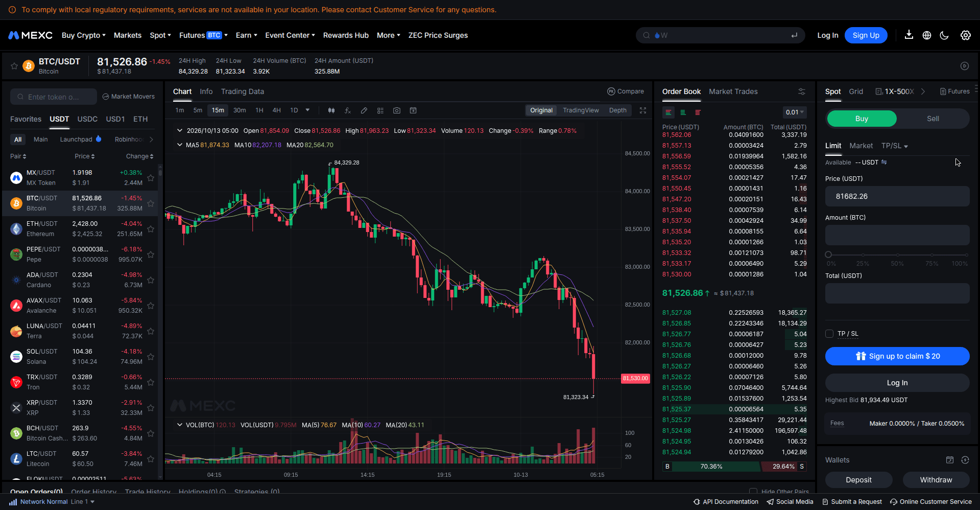
Task: Check Hide Other Pairs box
Action: 753,492
